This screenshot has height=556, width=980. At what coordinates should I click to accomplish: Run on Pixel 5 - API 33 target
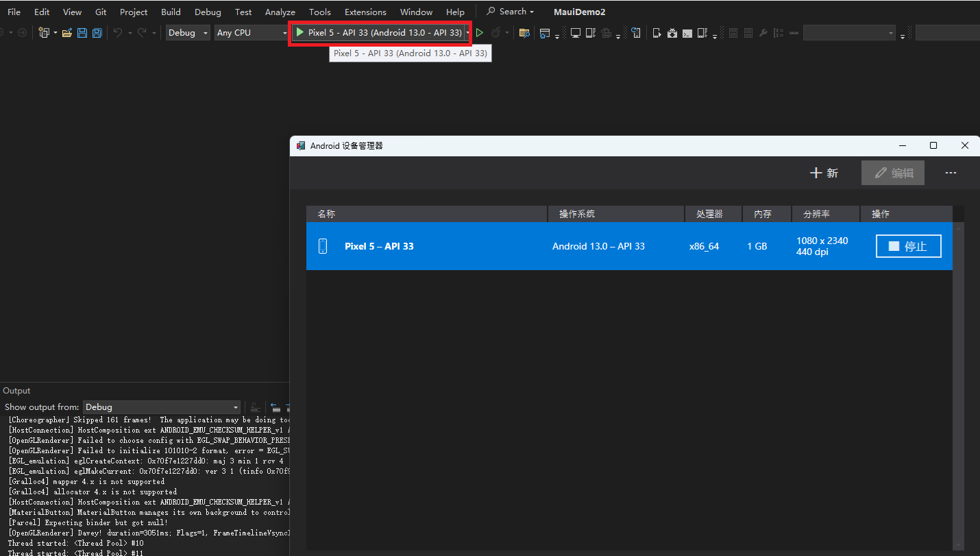[378, 32]
